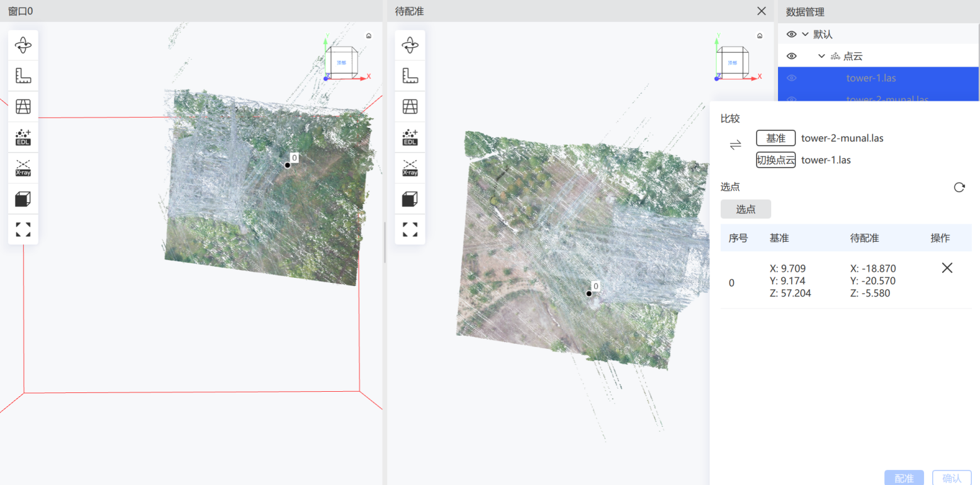
Task: Collapse the 默认 tree group chevron
Action: click(805, 34)
